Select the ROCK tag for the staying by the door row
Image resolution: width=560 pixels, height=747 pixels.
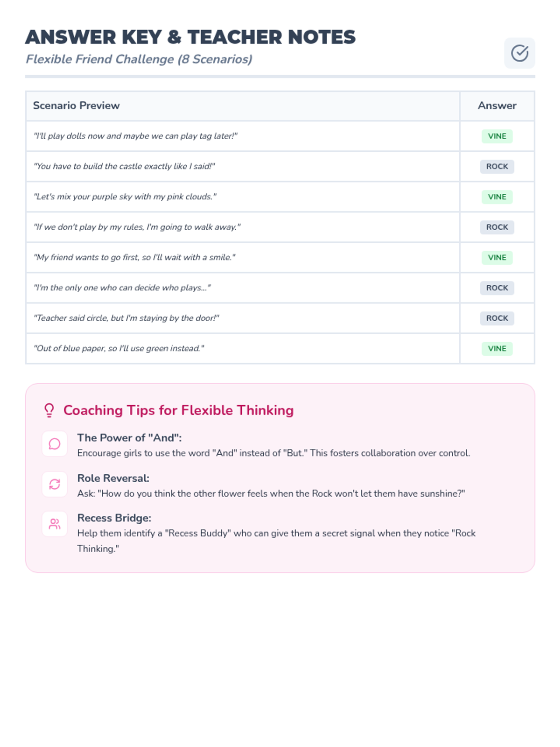tap(497, 318)
